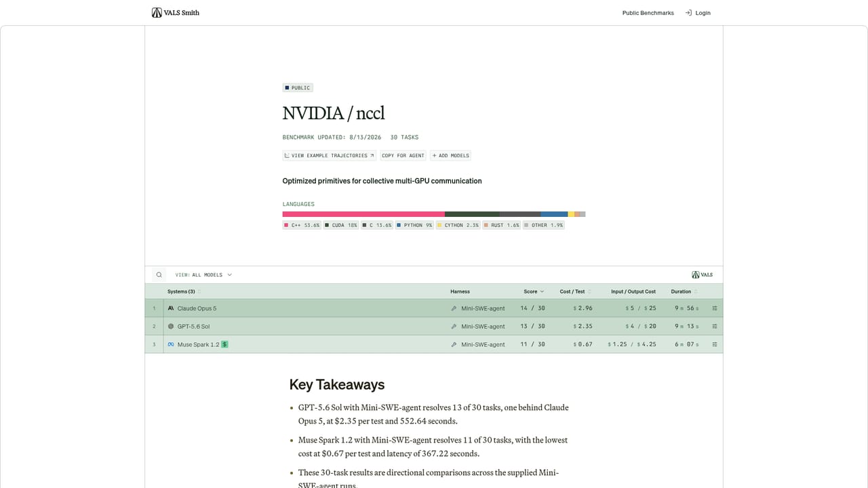Sort table by Cost / Test column

[572, 291]
